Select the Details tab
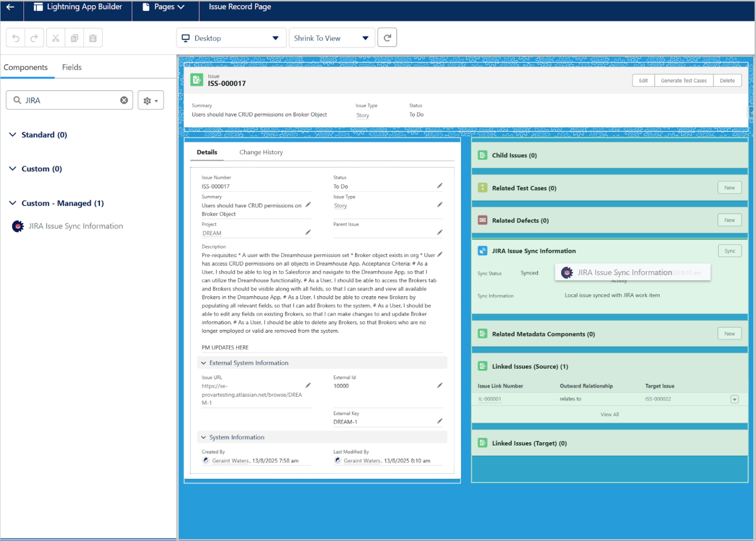The image size is (756, 541). (x=207, y=152)
